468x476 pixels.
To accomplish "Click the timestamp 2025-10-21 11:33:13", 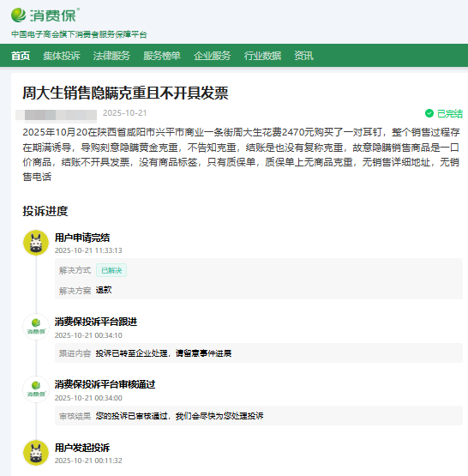I will pyautogui.click(x=88, y=250).
